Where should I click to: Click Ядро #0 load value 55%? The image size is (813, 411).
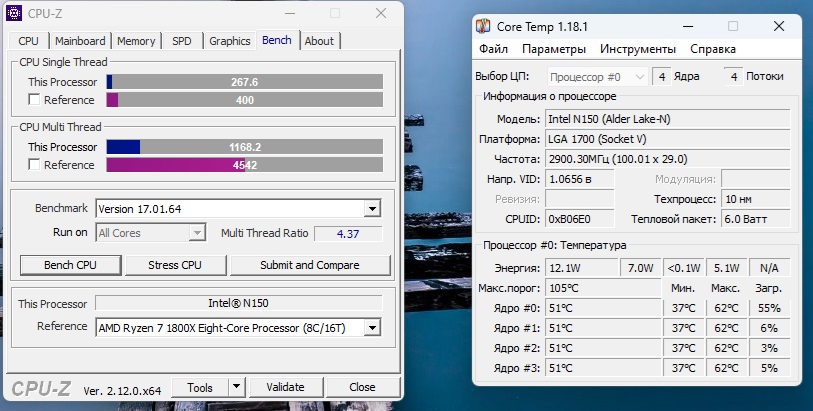click(769, 308)
